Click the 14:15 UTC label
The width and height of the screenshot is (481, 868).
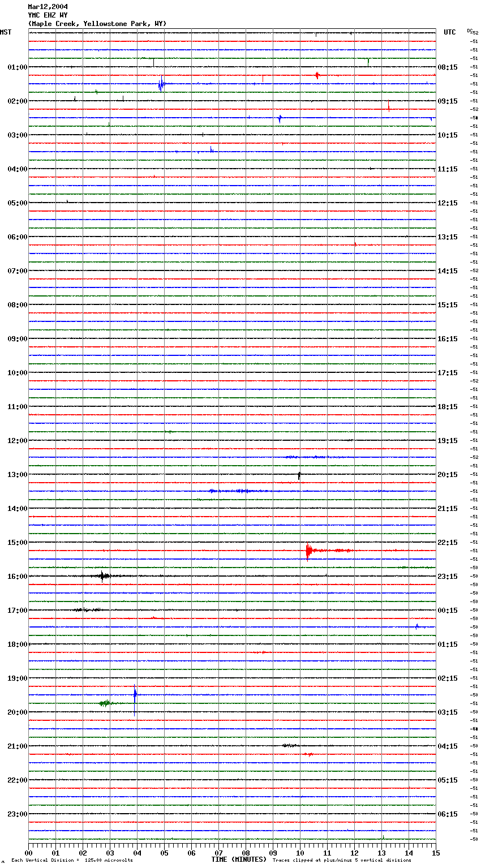pos(448,271)
